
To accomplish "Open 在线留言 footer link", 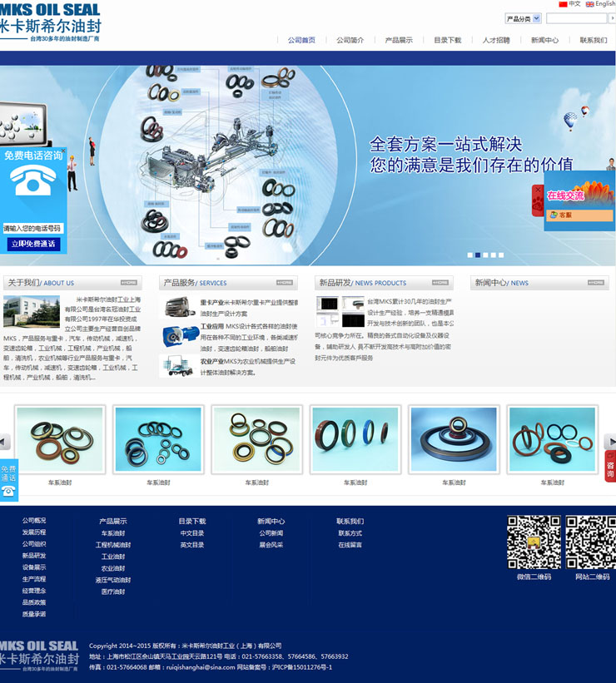I will pos(350,545).
